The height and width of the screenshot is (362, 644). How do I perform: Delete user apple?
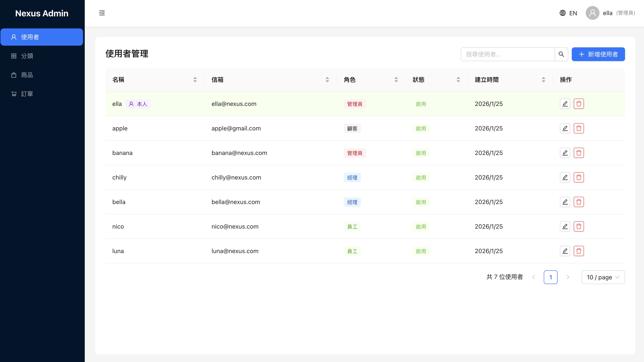click(x=578, y=128)
